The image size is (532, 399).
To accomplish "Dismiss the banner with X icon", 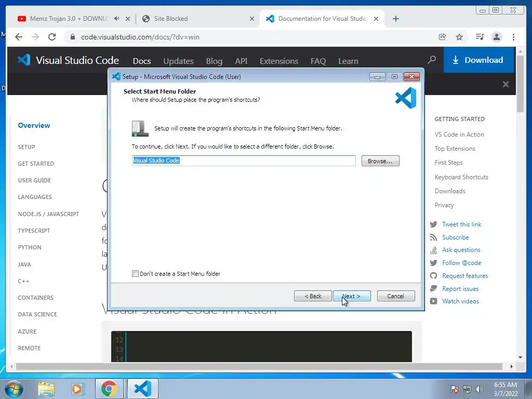I will point(506,84).
